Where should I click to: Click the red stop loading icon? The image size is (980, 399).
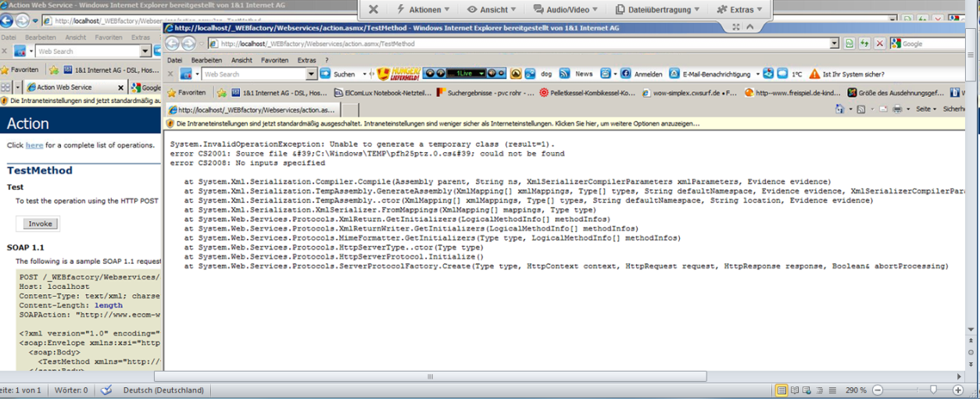[x=880, y=44]
